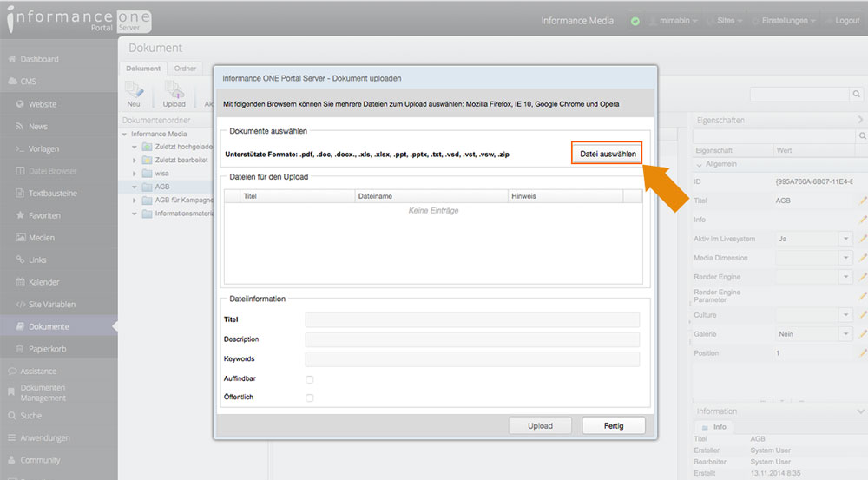Click the Hinweis column header
868x480 pixels.
point(565,196)
